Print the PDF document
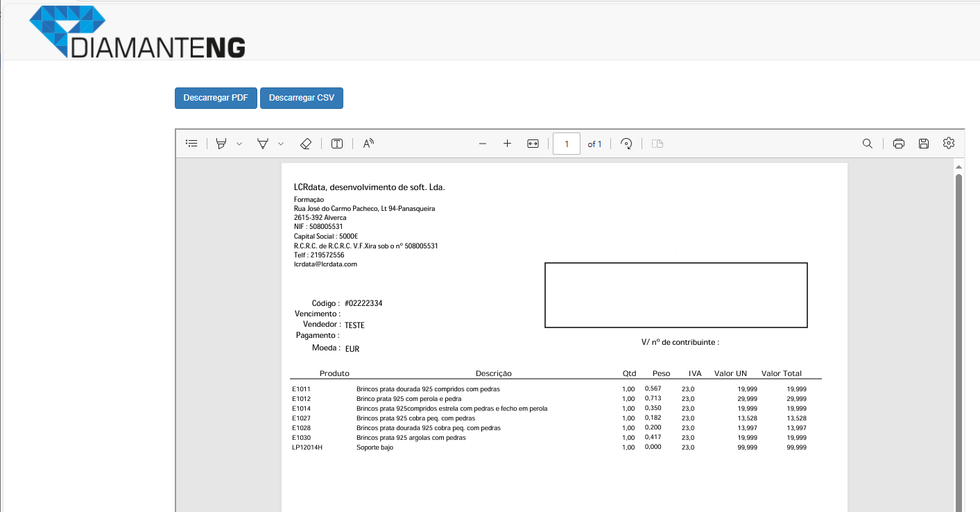 click(899, 144)
